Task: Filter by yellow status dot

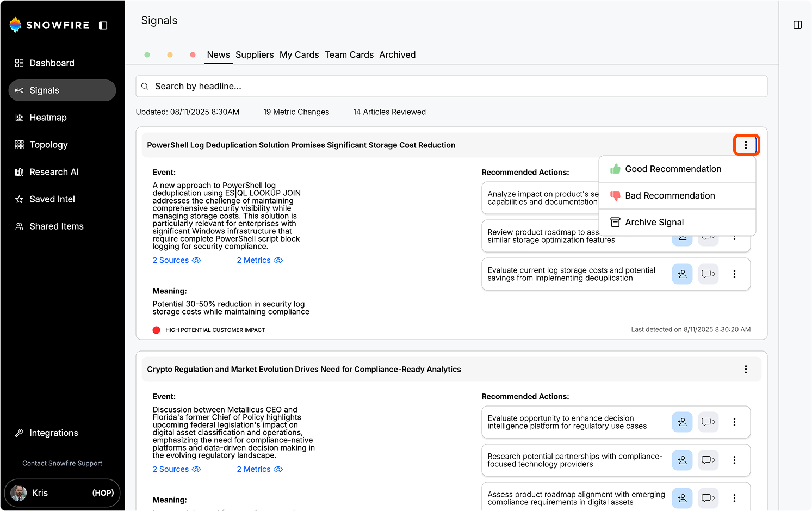Action: pos(170,55)
